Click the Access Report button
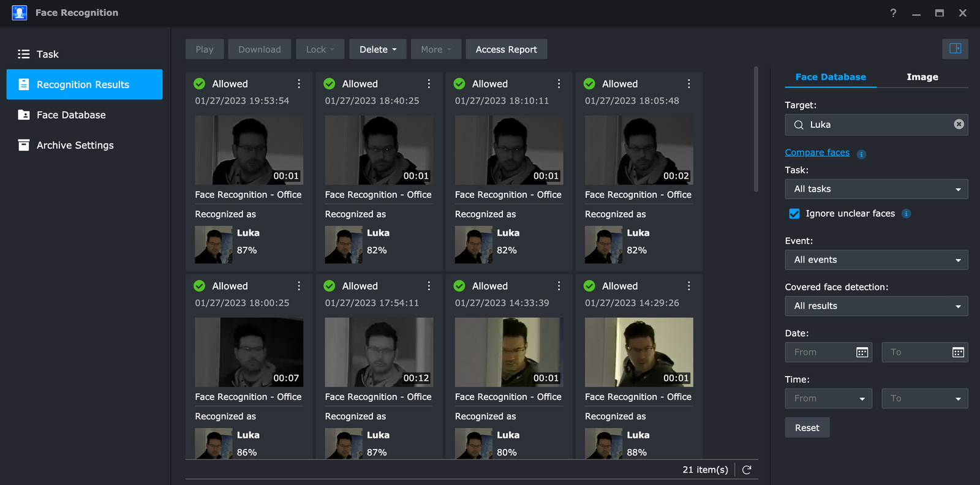Viewport: 980px width, 485px height. point(507,50)
